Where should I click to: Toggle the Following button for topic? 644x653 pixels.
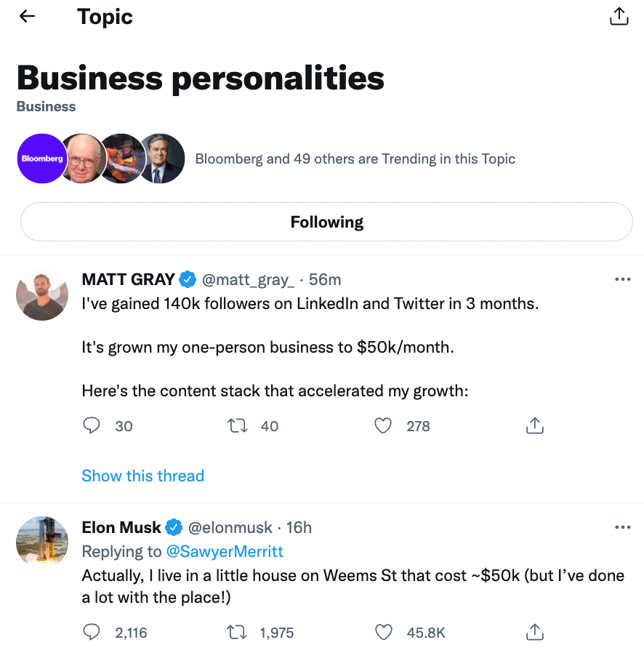[x=326, y=222]
